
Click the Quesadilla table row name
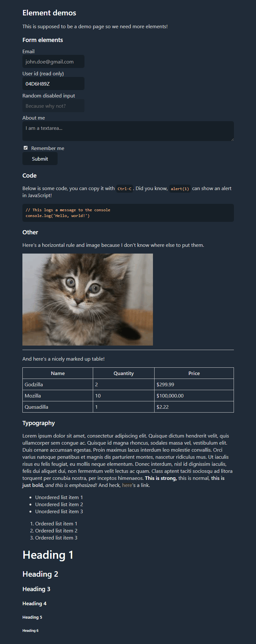[x=36, y=407]
